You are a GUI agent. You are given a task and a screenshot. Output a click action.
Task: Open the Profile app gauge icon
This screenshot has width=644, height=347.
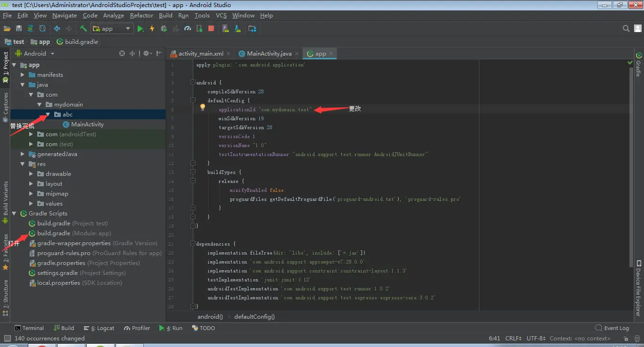click(188, 29)
